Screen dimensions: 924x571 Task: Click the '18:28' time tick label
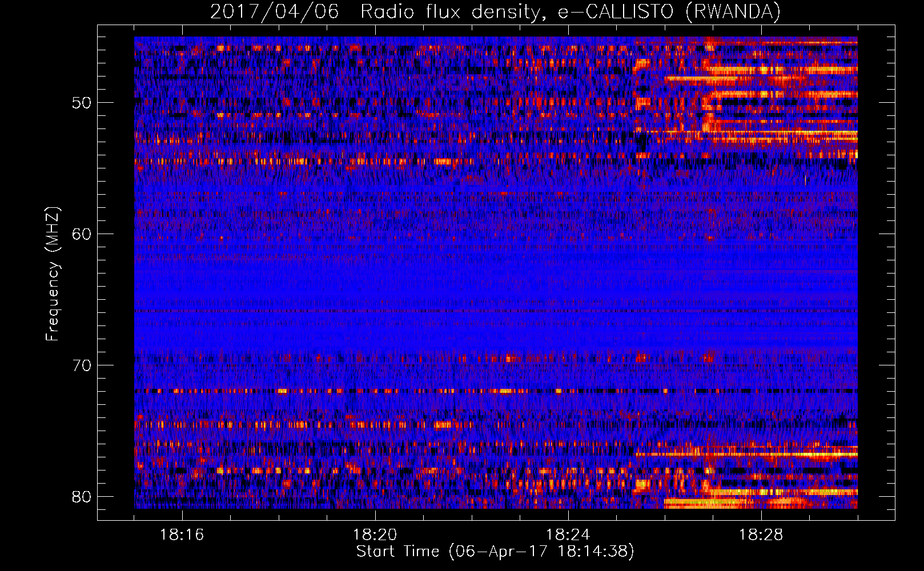pos(761,535)
